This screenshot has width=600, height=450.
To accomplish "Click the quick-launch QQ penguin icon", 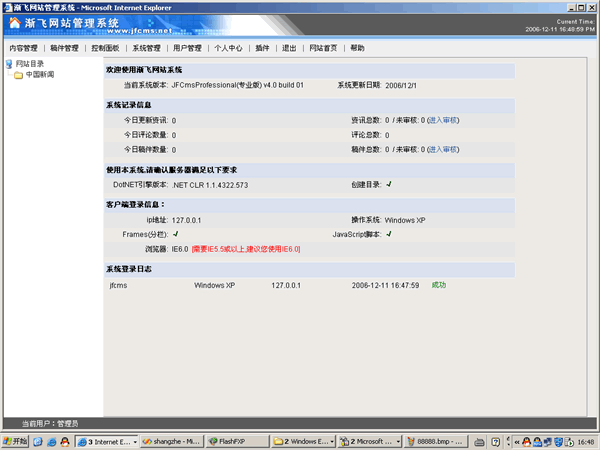I will point(65,442).
